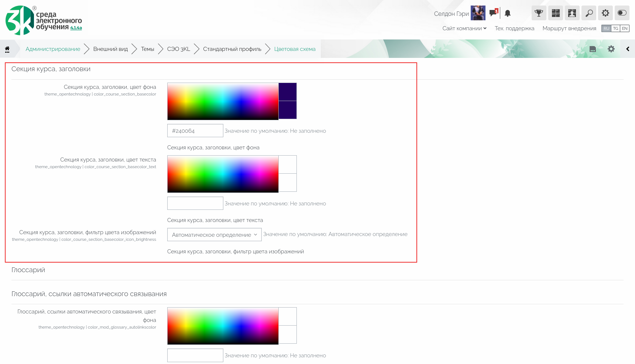Go to Внешний вид in breadcrumb

coord(110,49)
